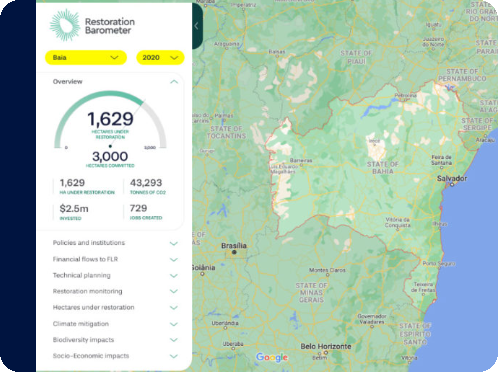The width and height of the screenshot is (498, 372).
Task: Click the 1,629 hectares gauge value
Action: [x=110, y=119]
